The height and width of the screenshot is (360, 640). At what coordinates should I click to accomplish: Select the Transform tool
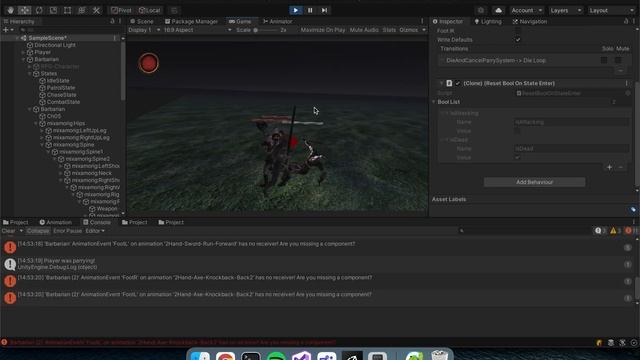tap(82, 10)
